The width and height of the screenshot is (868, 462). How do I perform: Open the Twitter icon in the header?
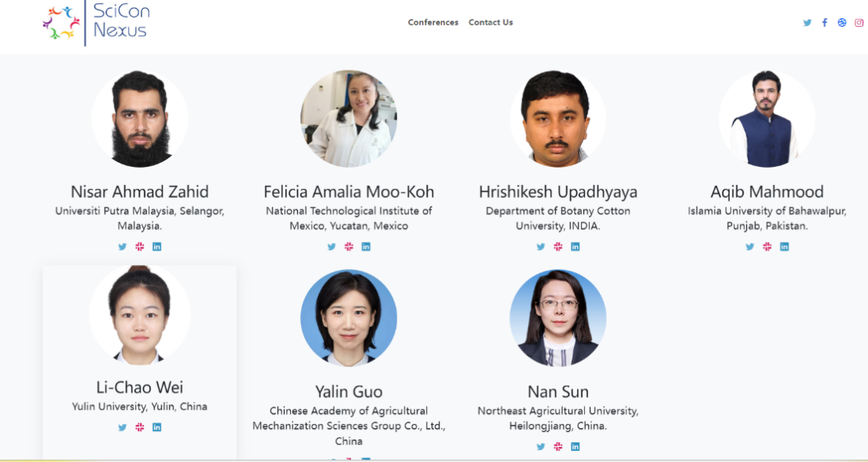tap(807, 23)
